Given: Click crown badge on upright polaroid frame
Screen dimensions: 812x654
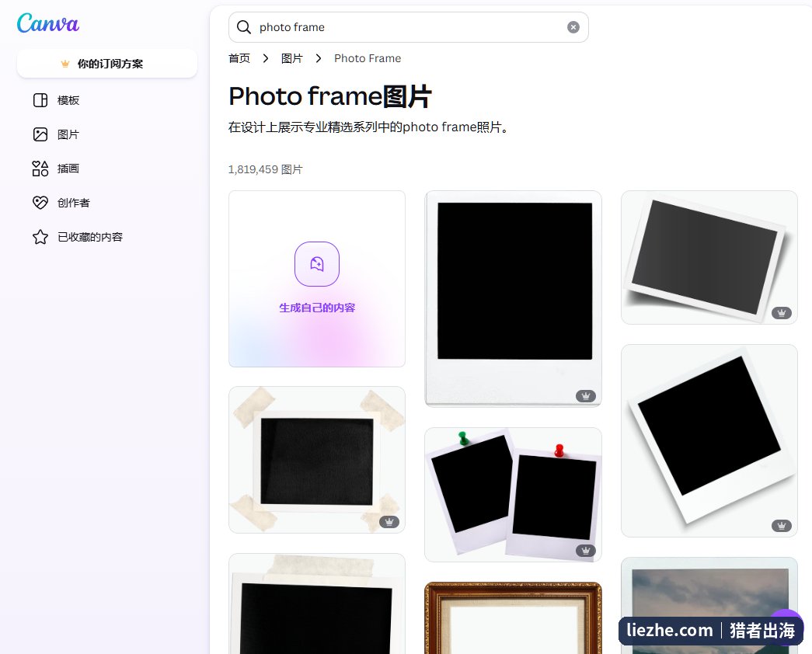Looking at the screenshot, I should pos(586,395).
